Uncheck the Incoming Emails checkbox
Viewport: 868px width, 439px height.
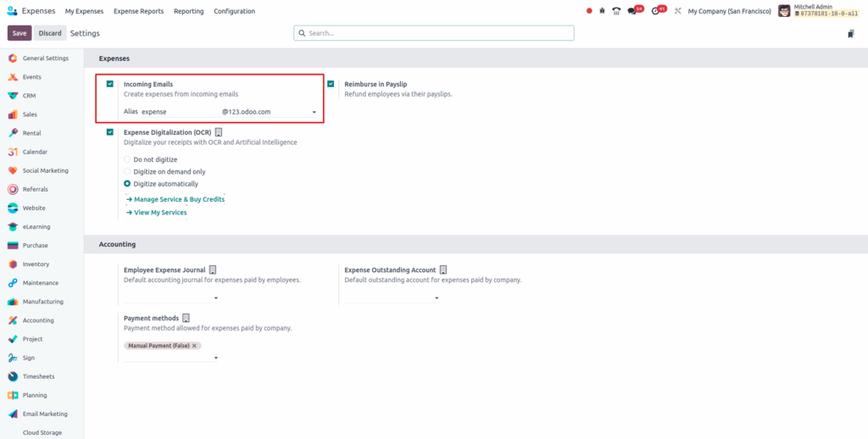coord(110,84)
